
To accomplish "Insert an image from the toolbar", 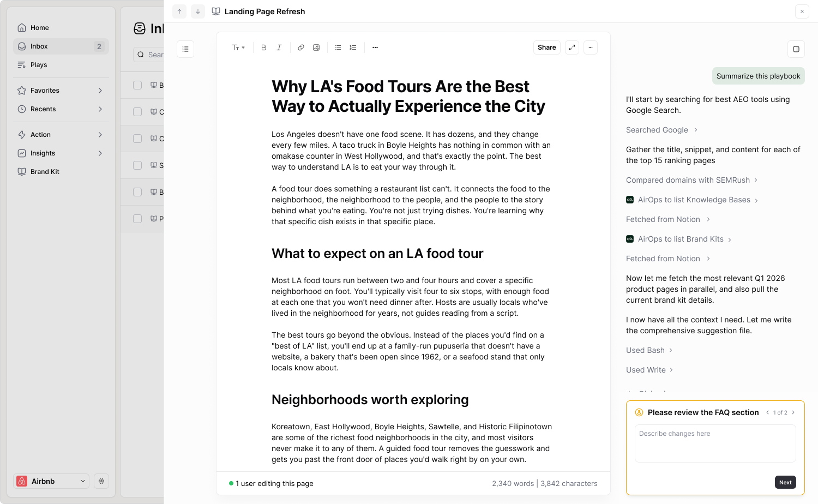I will tap(316, 47).
